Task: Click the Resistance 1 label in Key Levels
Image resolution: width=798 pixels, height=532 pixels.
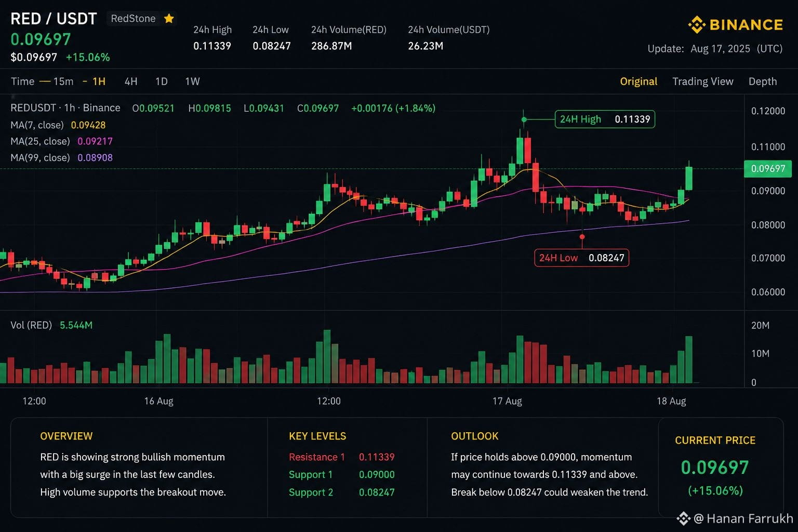Action: tap(317, 457)
